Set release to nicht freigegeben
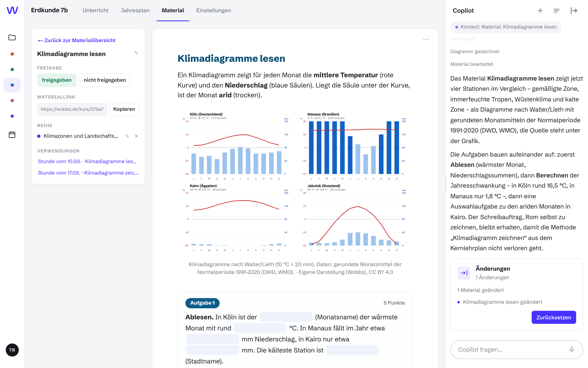588x368 pixels. (x=105, y=80)
